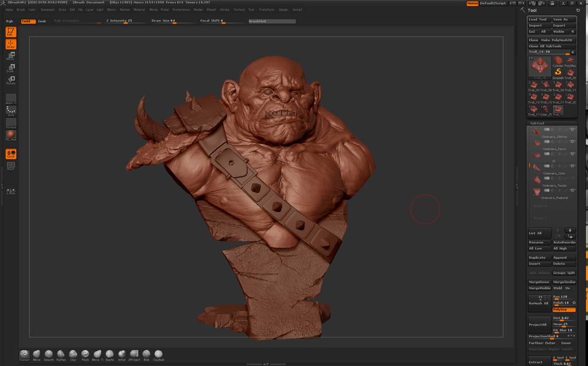Open the Brush menu
The image size is (588, 366).
tap(21, 10)
